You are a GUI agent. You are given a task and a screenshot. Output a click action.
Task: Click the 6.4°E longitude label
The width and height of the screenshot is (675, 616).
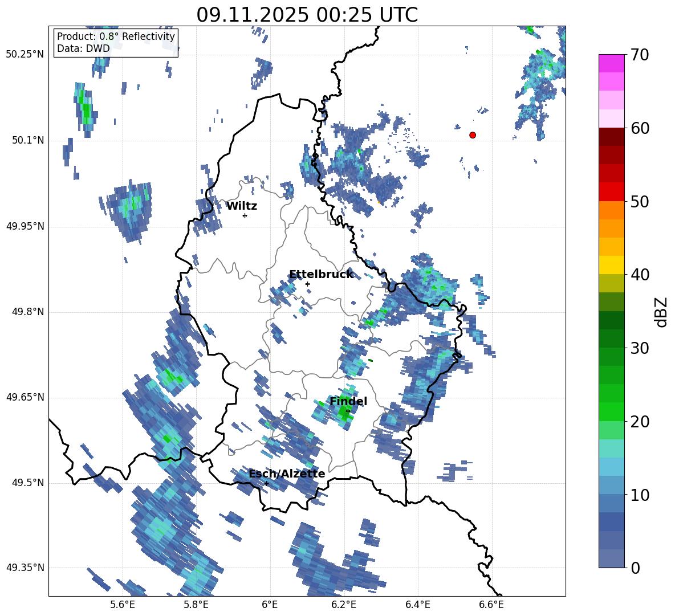point(417,605)
